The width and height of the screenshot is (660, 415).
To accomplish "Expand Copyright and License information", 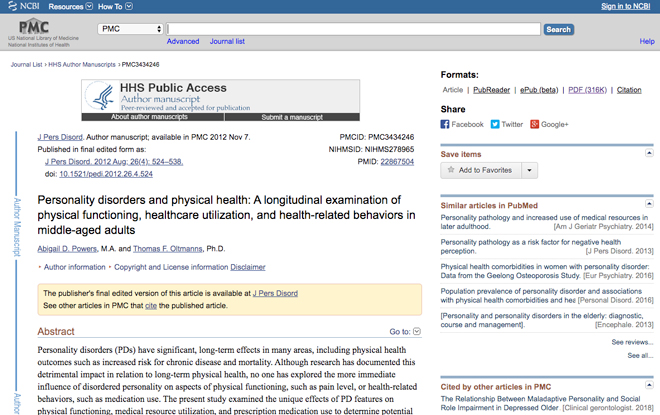I will click(x=171, y=267).
